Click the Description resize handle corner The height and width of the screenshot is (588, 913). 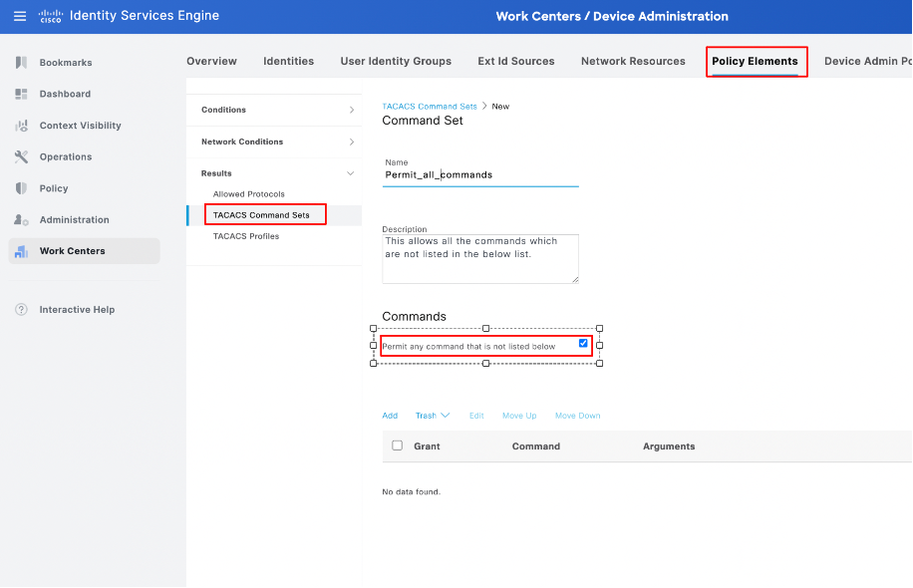pyautogui.click(x=575, y=280)
